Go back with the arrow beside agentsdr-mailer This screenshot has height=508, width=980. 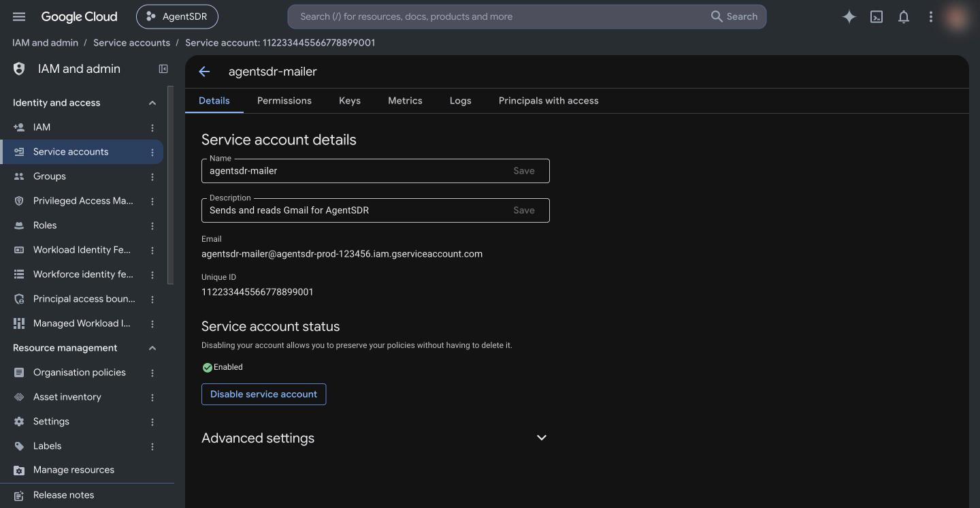click(x=204, y=72)
